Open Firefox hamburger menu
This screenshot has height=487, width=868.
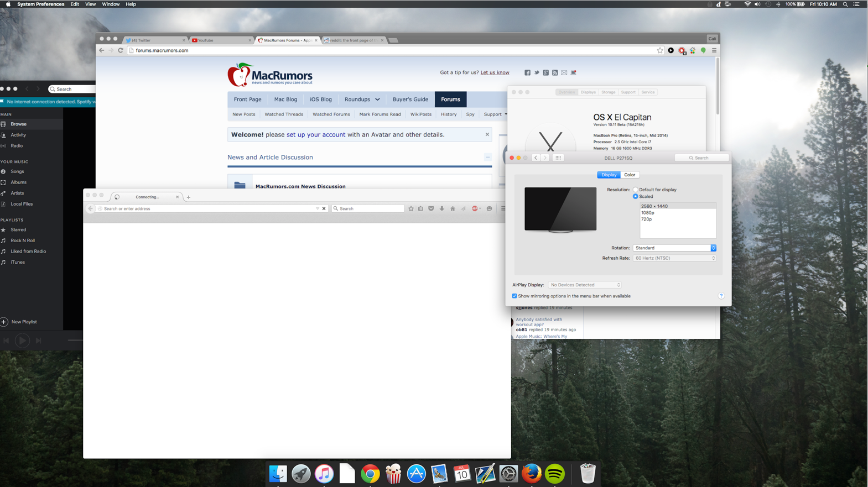point(503,208)
